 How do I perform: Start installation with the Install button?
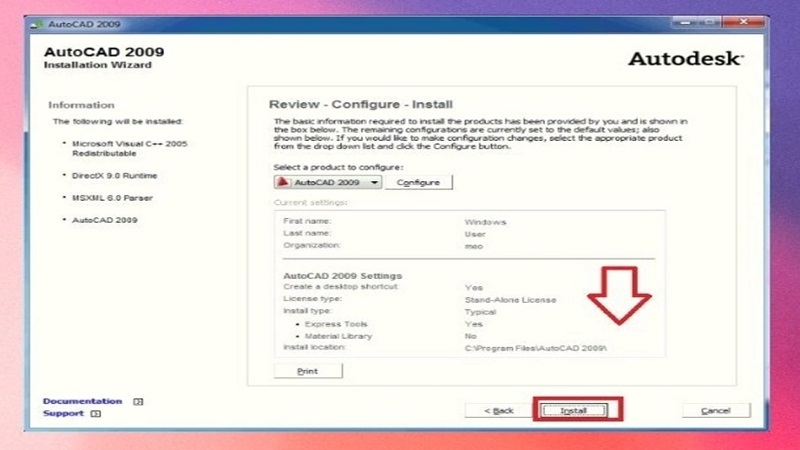(574, 410)
